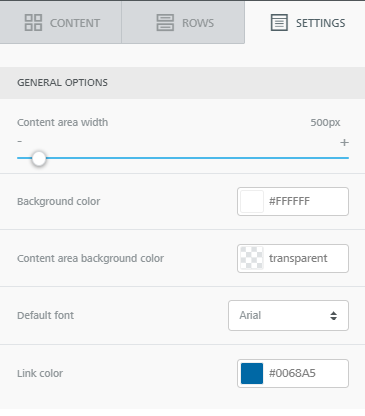Open the ROWS tab
Image resolution: width=365 pixels, height=416 pixels.
click(183, 22)
